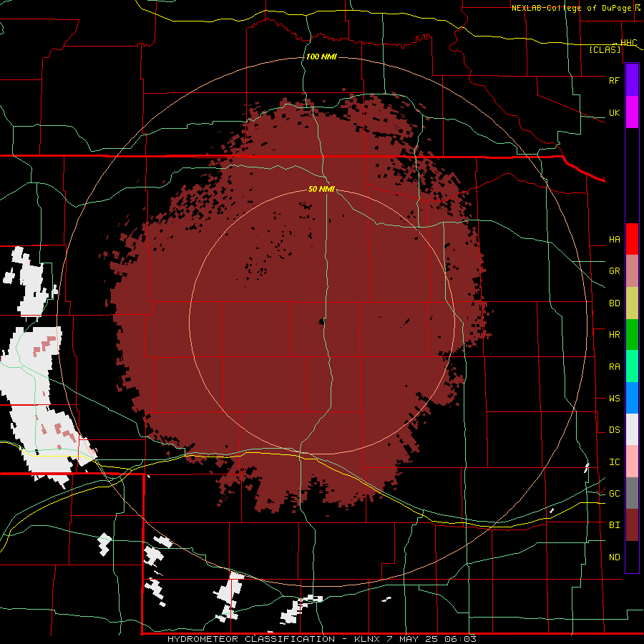The width and height of the screenshot is (644, 644).
Task: Click the IC legend label
Action: [x=615, y=462]
